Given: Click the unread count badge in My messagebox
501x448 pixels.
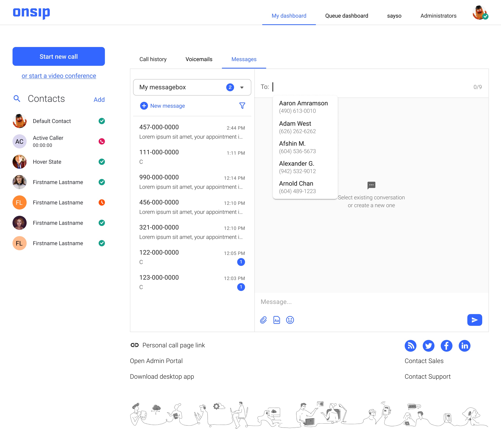Looking at the screenshot, I should 230,87.
